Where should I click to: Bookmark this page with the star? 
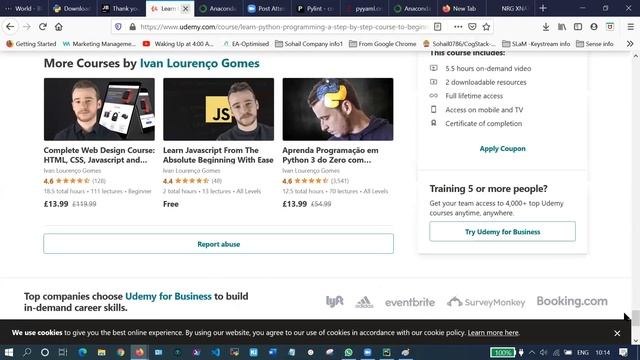tap(486, 27)
